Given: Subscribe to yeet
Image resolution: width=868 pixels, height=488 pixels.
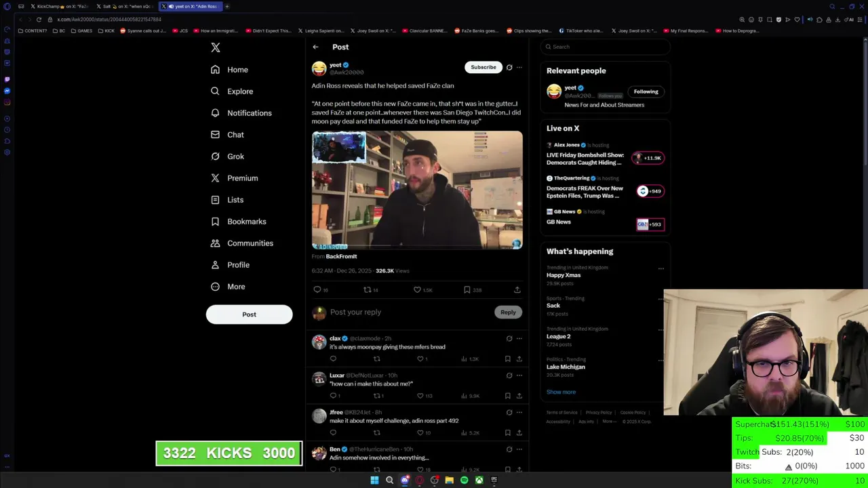Looking at the screenshot, I should click(484, 67).
